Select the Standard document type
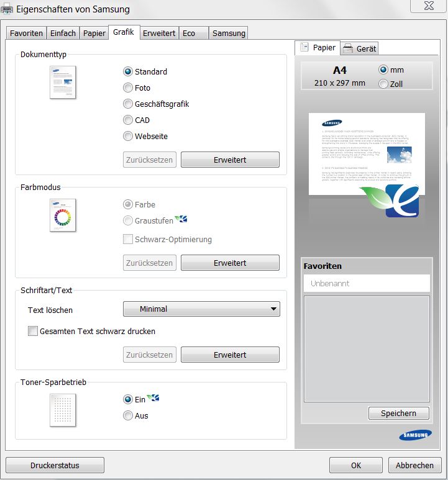448x480 pixels. coord(145,71)
